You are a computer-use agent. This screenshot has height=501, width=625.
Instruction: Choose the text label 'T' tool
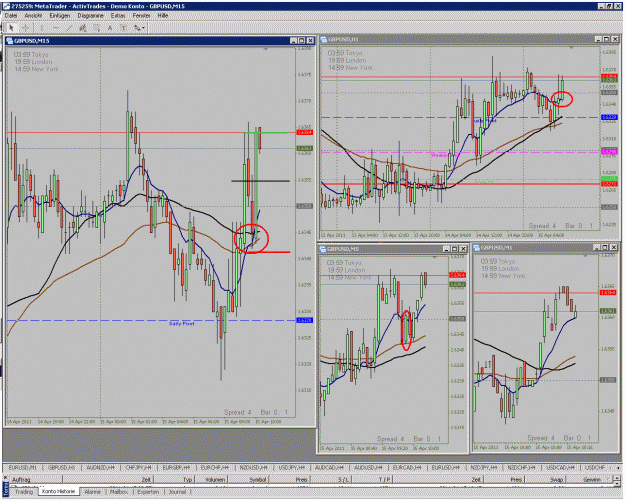pyautogui.click(x=124, y=28)
